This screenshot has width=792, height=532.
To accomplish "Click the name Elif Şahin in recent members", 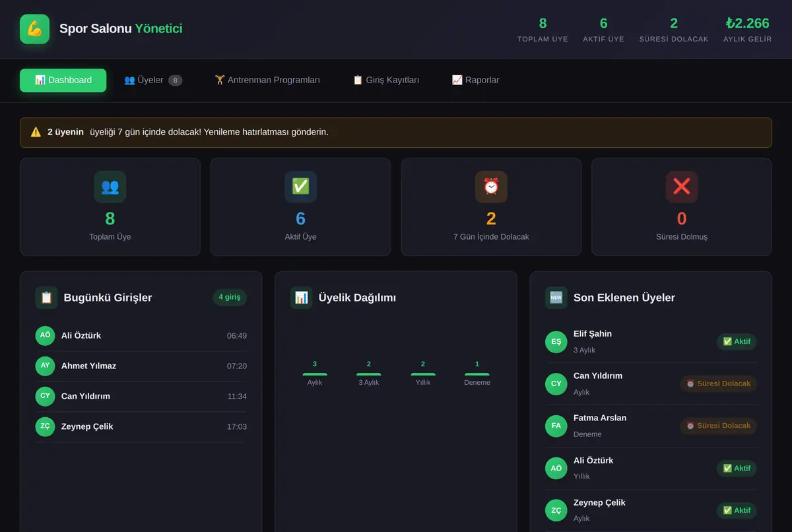I will coord(593,334).
